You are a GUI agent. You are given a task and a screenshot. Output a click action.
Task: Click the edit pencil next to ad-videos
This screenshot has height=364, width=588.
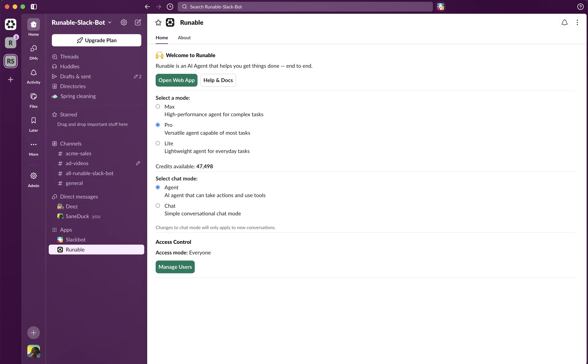(138, 163)
